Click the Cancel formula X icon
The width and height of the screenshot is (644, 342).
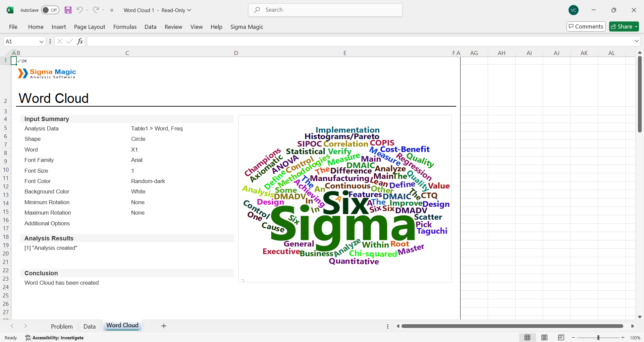60,41
